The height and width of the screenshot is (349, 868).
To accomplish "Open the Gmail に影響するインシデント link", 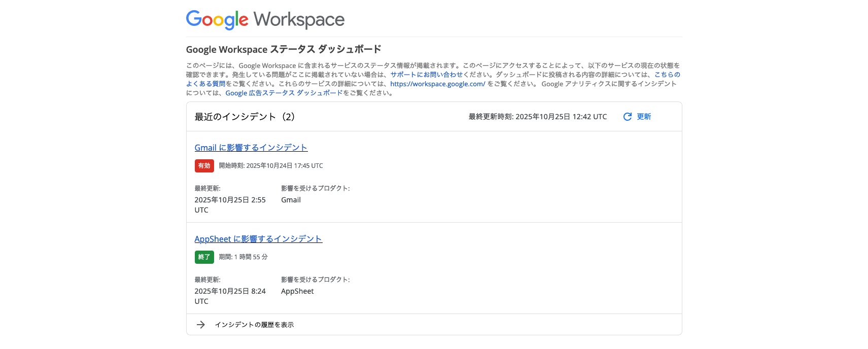I will coord(251,148).
